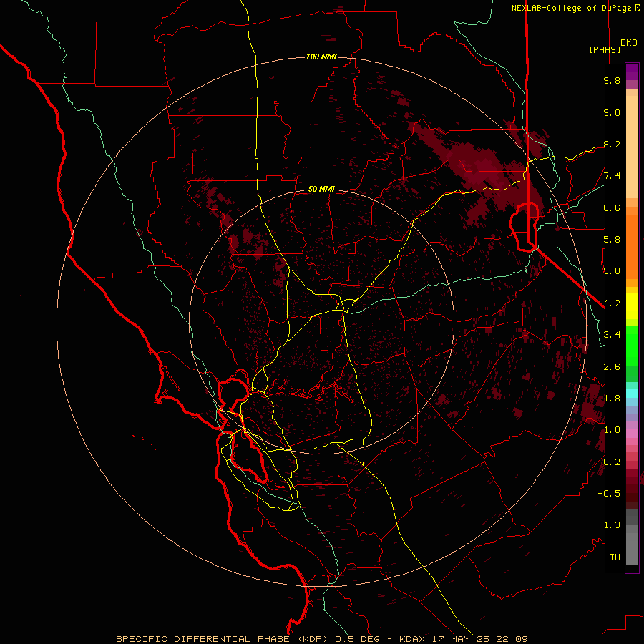Click the DKD label above the color scale
644x644 pixels.
point(629,43)
